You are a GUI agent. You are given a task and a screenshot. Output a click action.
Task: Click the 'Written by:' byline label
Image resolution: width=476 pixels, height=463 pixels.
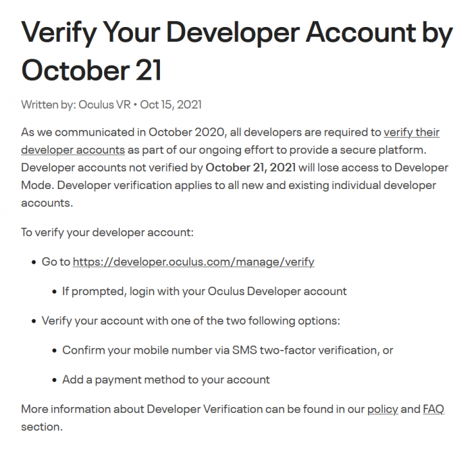(48, 104)
